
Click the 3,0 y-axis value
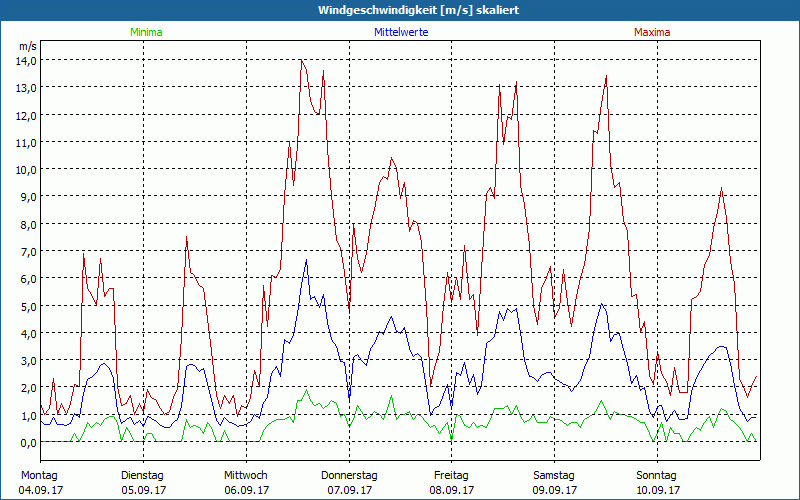click(28, 361)
